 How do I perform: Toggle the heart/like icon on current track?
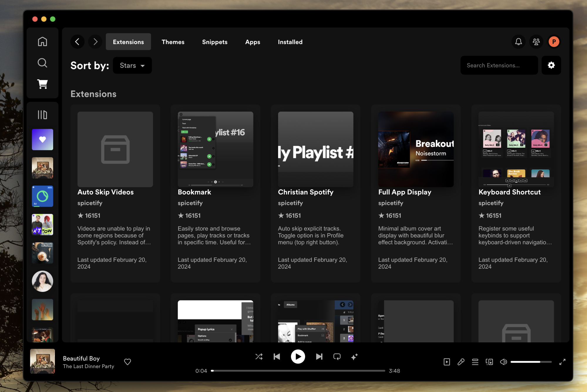click(x=128, y=362)
